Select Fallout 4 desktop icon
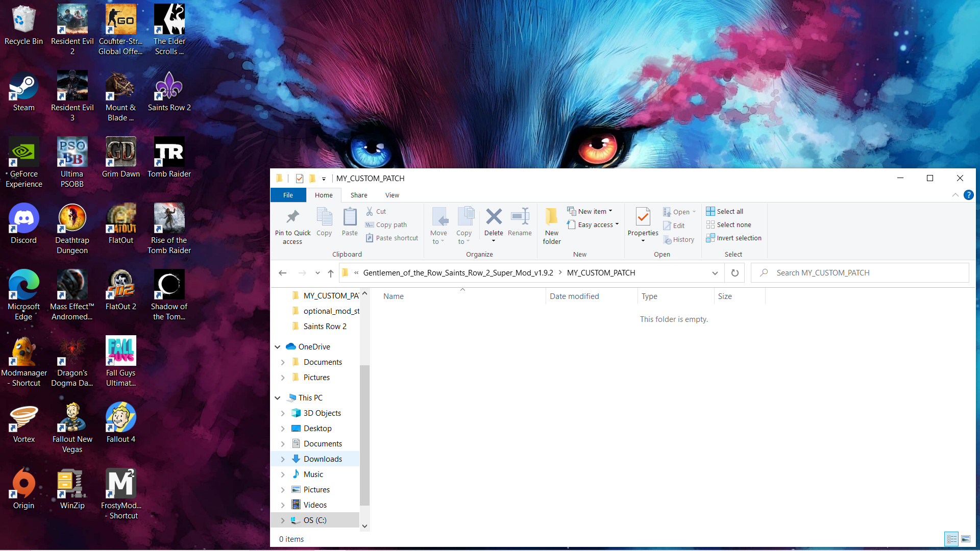Screen dimensions: 980x551 click(x=120, y=423)
